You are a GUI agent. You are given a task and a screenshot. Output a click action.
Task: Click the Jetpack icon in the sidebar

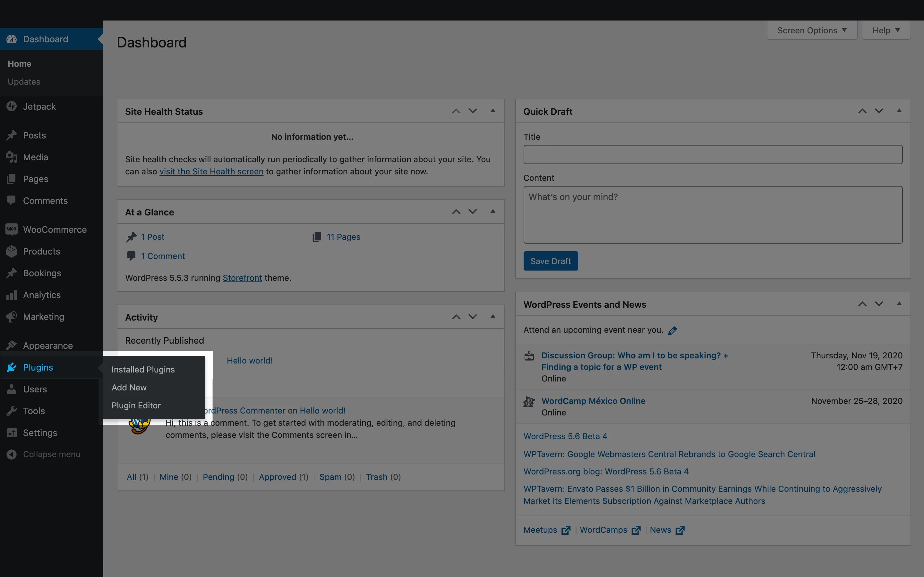tap(12, 106)
